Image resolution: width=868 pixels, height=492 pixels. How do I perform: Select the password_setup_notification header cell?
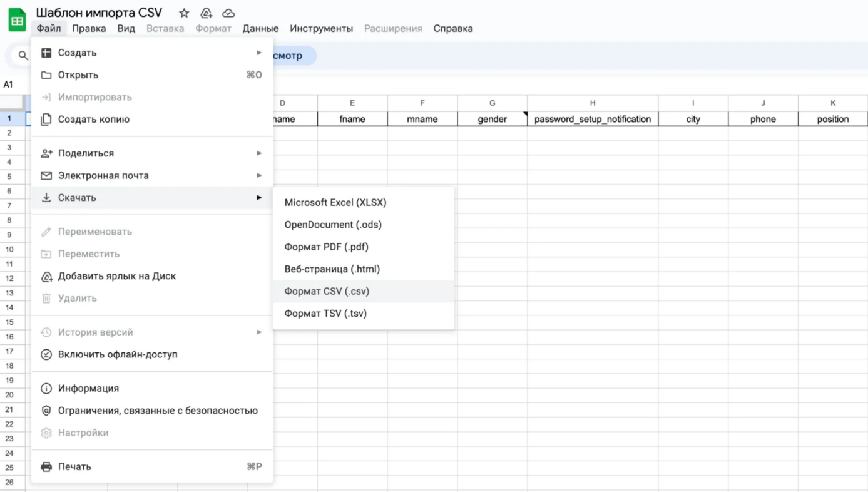[x=592, y=119]
